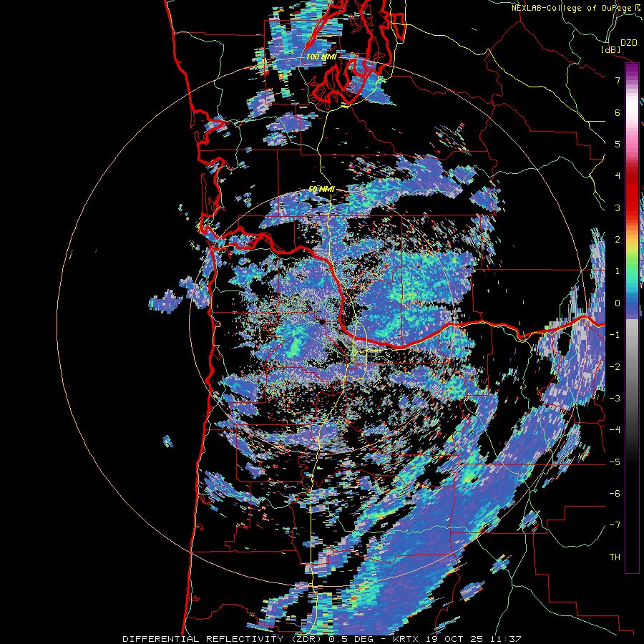
Task: Click the [dB] units label
Action: pyautogui.click(x=610, y=49)
